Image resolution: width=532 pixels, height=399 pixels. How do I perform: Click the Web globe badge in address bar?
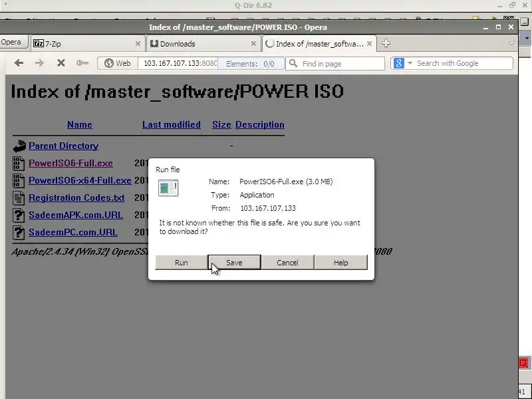[x=118, y=63]
